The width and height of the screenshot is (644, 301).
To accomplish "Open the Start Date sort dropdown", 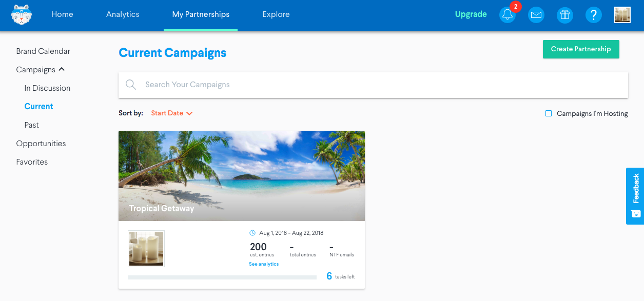I will coord(171,113).
